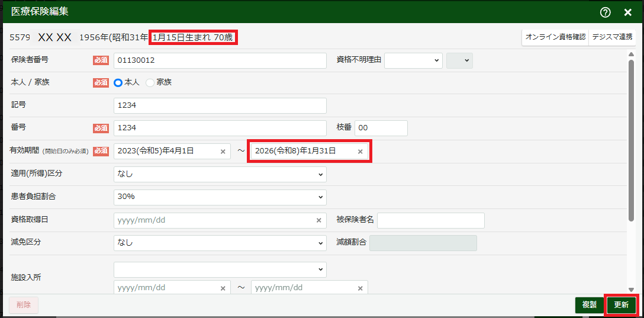Viewport: 644px width, 318px height.
Task: Click the 有効期間 start date field
Action: click(x=172, y=151)
